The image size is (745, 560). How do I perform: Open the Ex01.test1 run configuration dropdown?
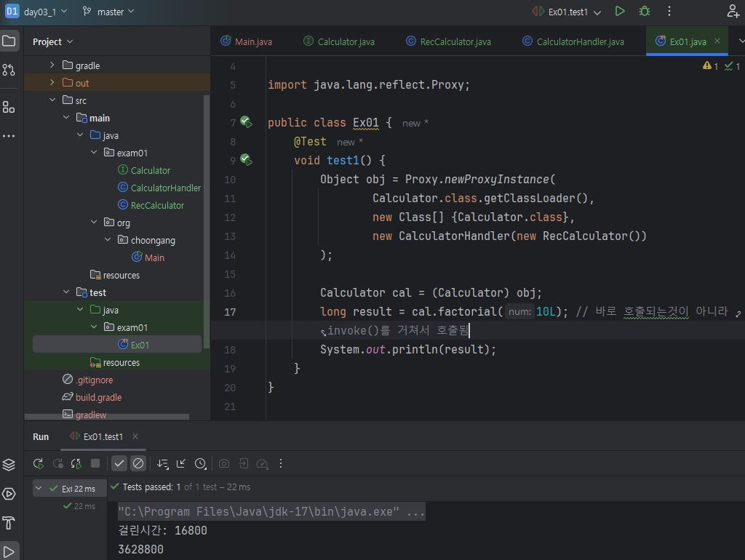[x=566, y=12]
